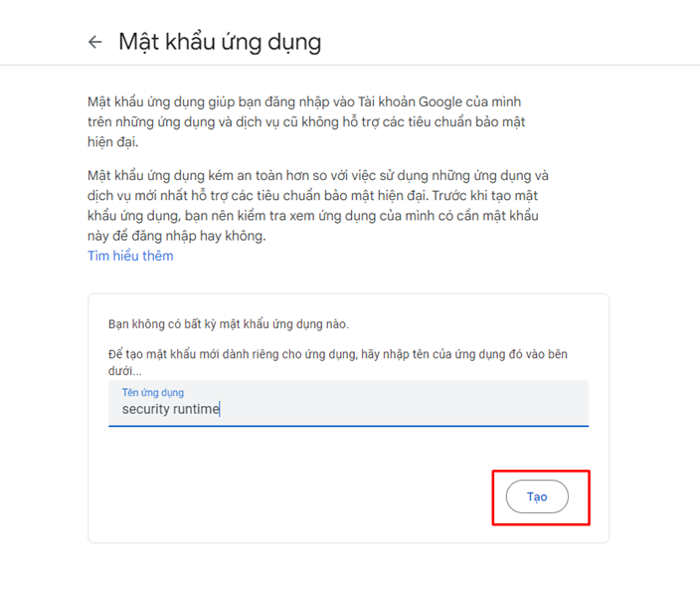Image resolution: width=700 pixels, height=592 pixels.
Task: Click the back arrow icon
Action: pyautogui.click(x=95, y=42)
